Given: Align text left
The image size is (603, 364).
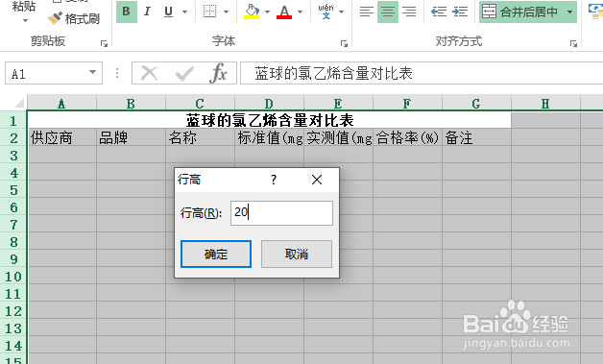Looking at the screenshot, I should 367,12.
